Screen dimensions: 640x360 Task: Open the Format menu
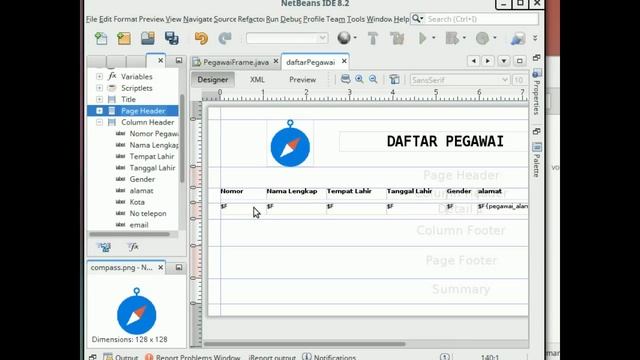tap(125, 19)
